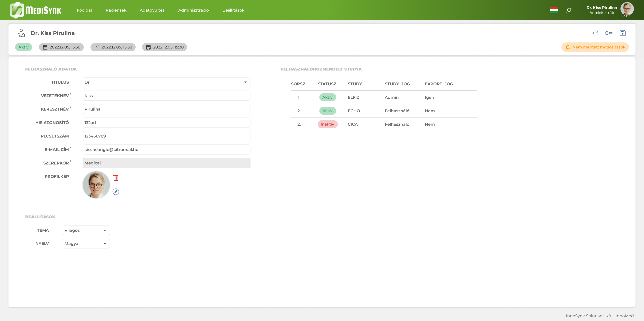Screen dimensions: 644x321
Task: Click the Hungarian flag language icon
Action: click(554, 10)
